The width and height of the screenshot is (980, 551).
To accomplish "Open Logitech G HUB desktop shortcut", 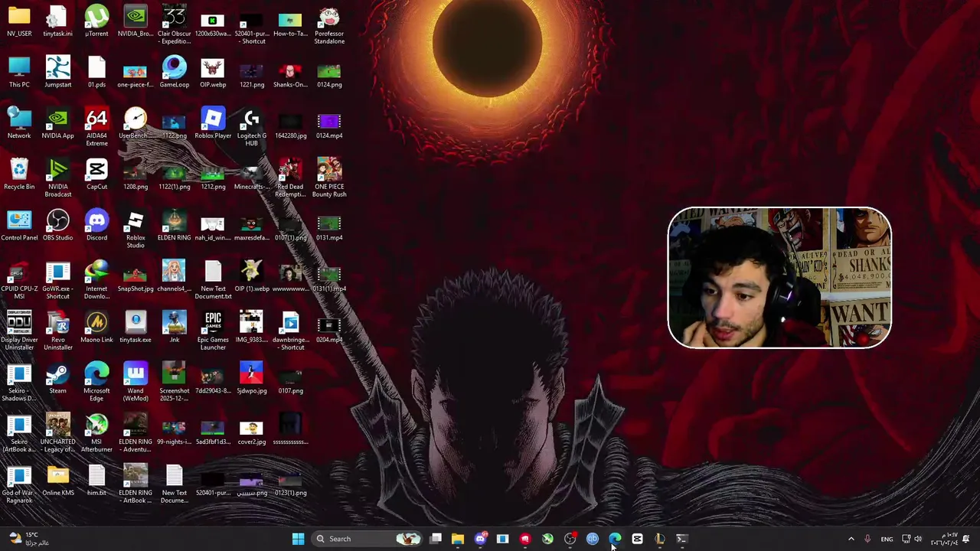I will point(252,126).
